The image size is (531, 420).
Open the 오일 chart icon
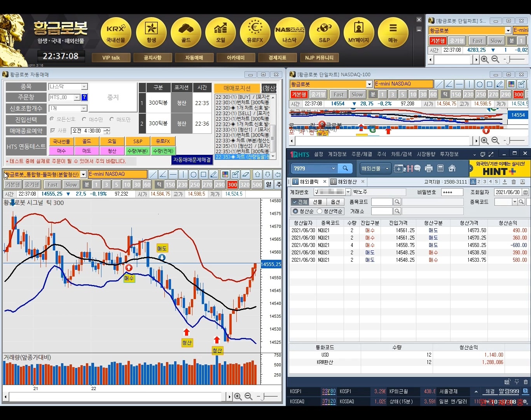220,33
